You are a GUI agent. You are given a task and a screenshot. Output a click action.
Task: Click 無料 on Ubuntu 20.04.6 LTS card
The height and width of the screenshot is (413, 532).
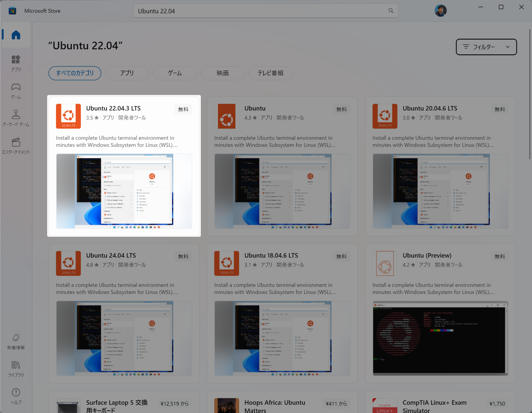[500, 109]
